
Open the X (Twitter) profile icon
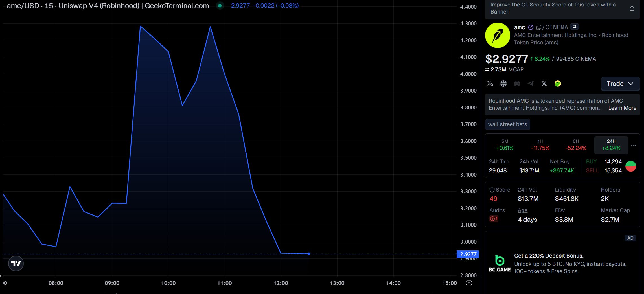click(x=544, y=84)
